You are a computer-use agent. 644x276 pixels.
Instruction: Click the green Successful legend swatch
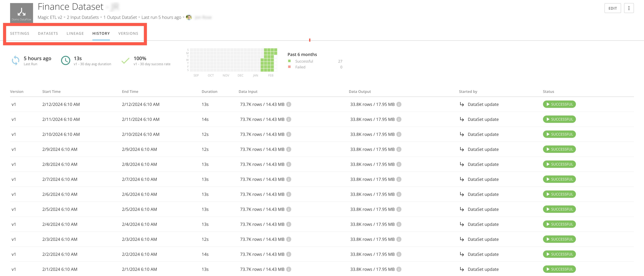tap(290, 61)
